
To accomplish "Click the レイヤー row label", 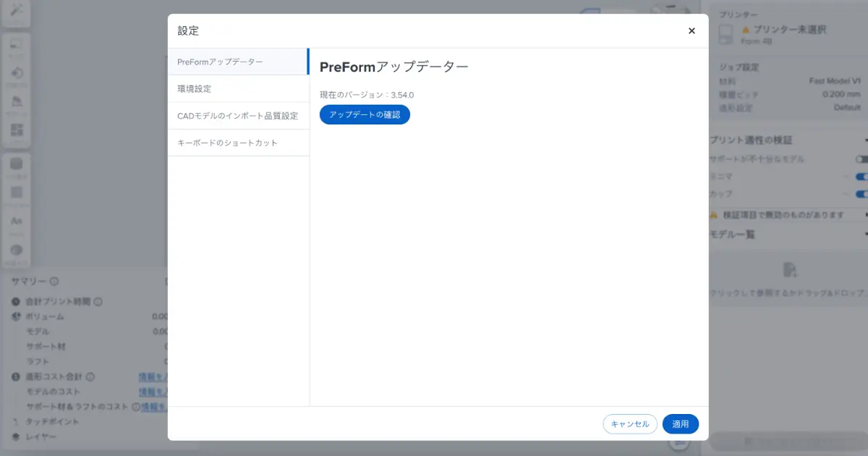I will [x=41, y=436].
